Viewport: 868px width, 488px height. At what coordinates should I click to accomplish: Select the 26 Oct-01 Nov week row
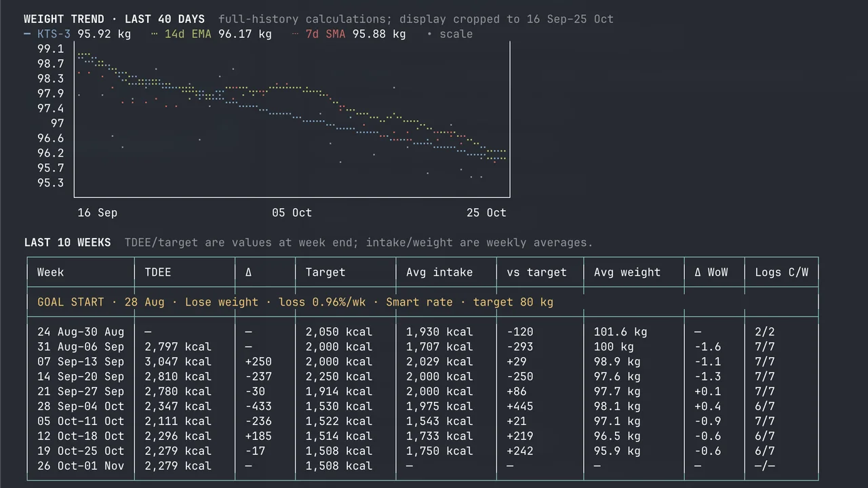click(x=422, y=466)
